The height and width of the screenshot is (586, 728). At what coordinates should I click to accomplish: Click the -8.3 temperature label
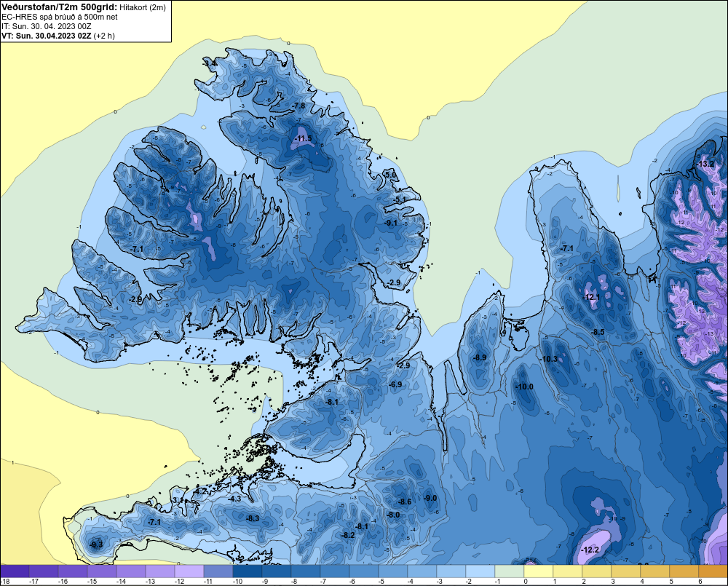[x=253, y=518]
